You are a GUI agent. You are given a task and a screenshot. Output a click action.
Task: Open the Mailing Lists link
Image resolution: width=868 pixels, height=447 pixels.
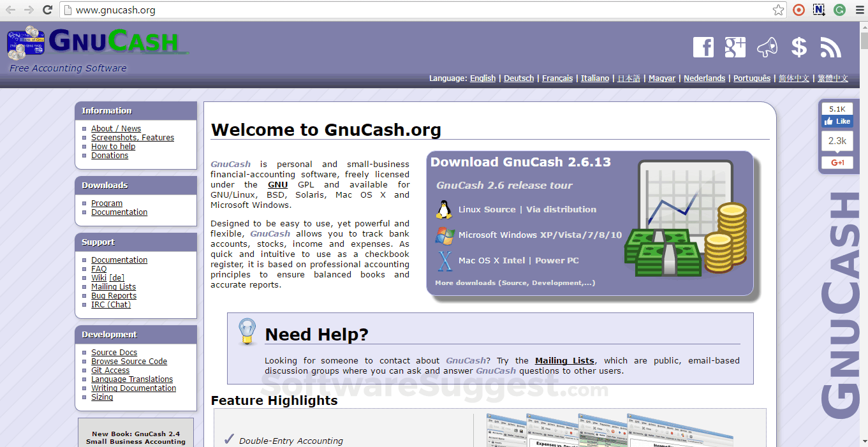(113, 286)
